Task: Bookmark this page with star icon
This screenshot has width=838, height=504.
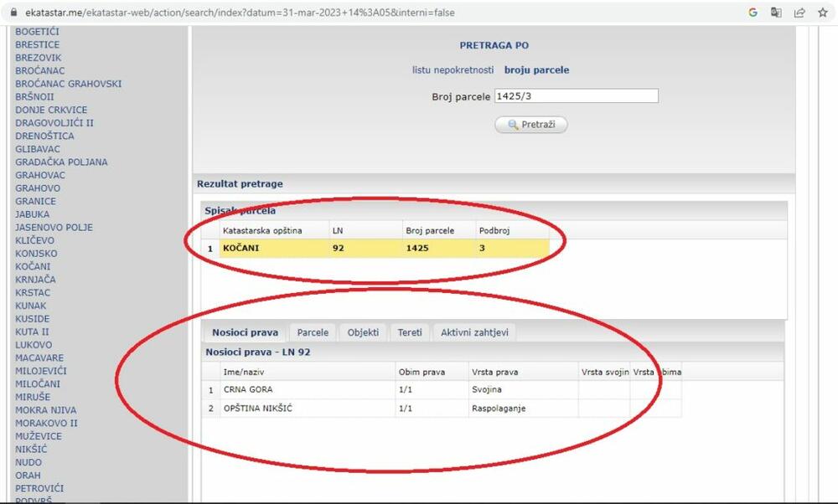Action: (x=823, y=13)
